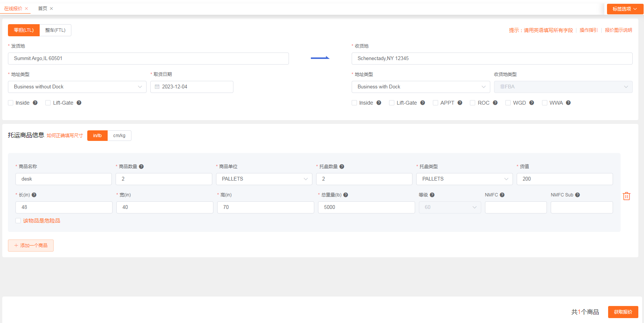Image resolution: width=644 pixels, height=323 pixels.
Task: Click help icon next to 商品数量 label
Action: (x=141, y=167)
